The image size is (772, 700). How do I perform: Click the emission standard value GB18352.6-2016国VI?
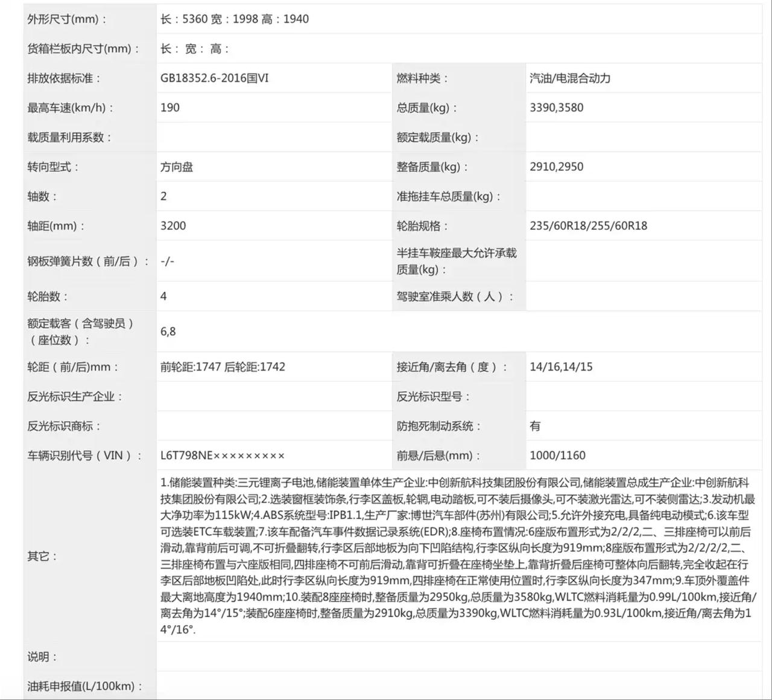click(x=215, y=78)
